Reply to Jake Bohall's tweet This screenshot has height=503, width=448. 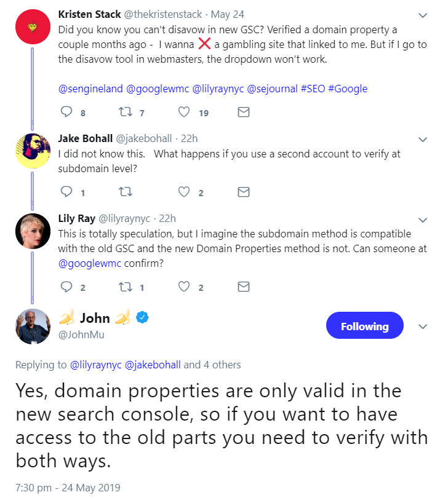[65, 192]
